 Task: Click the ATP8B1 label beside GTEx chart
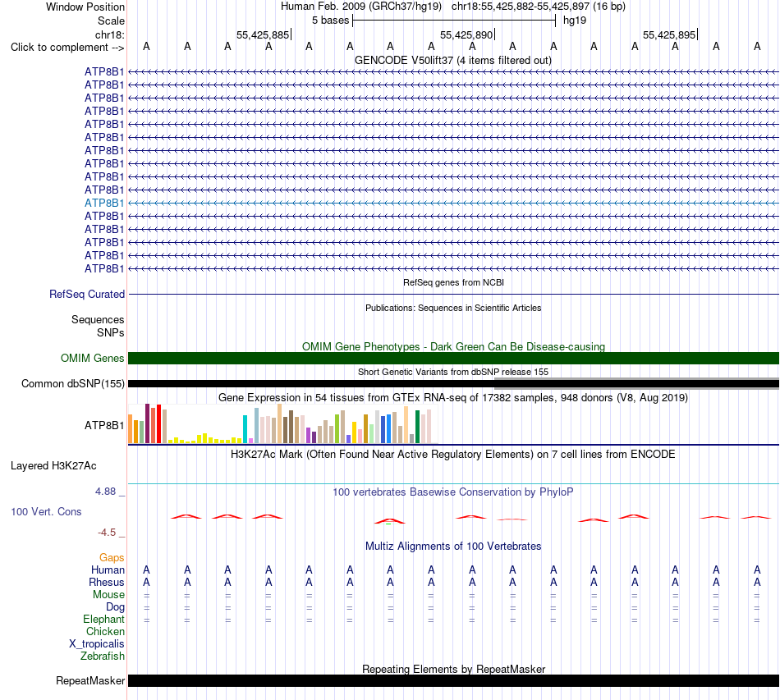pos(104,426)
